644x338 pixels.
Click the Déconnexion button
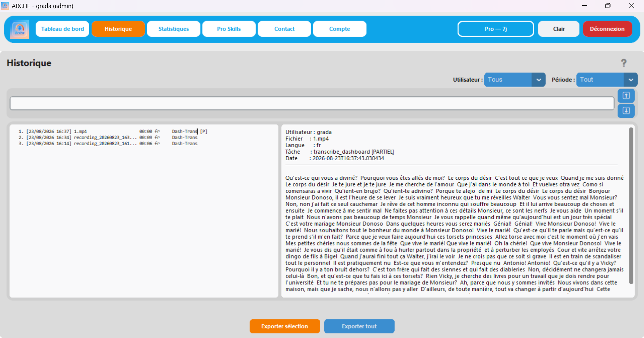tap(607, 29)
